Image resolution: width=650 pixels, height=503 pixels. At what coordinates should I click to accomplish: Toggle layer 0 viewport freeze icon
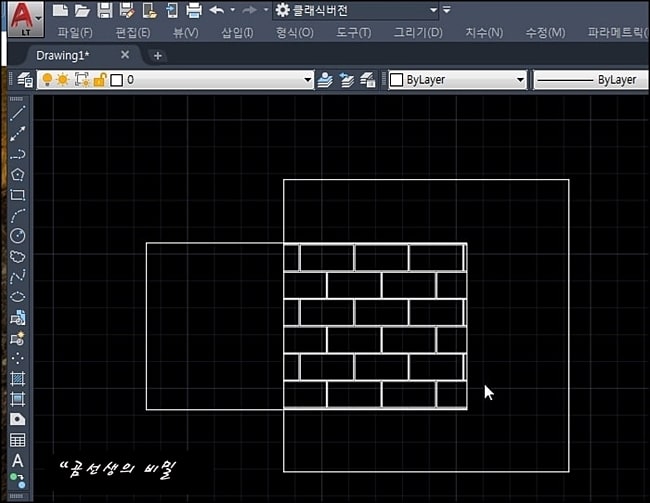coord(82,80)
